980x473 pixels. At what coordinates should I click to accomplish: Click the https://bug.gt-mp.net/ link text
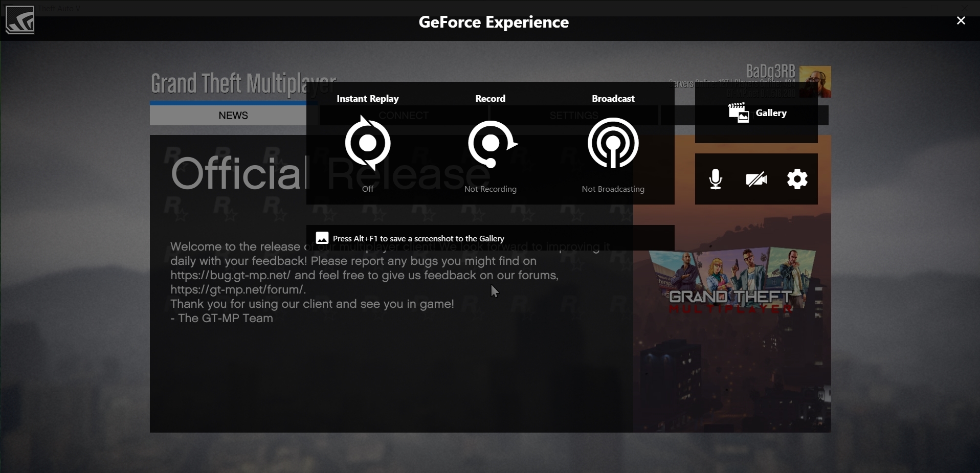231,275
